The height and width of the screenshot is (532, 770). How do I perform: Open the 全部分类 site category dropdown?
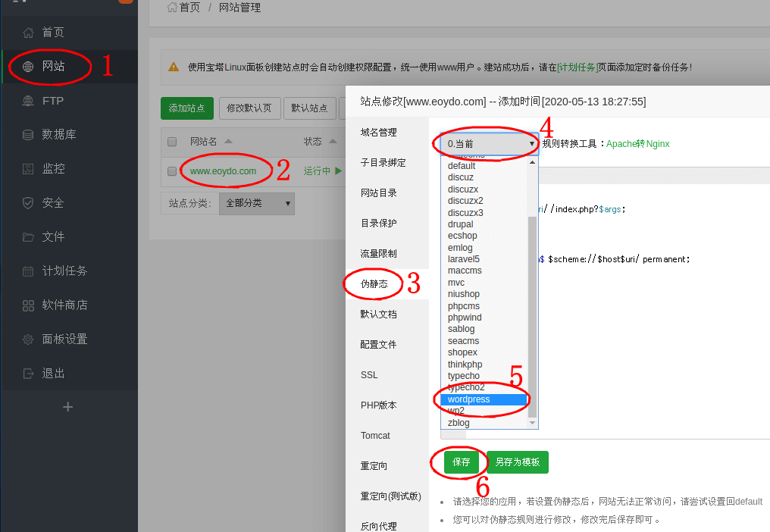click(257, 203)
